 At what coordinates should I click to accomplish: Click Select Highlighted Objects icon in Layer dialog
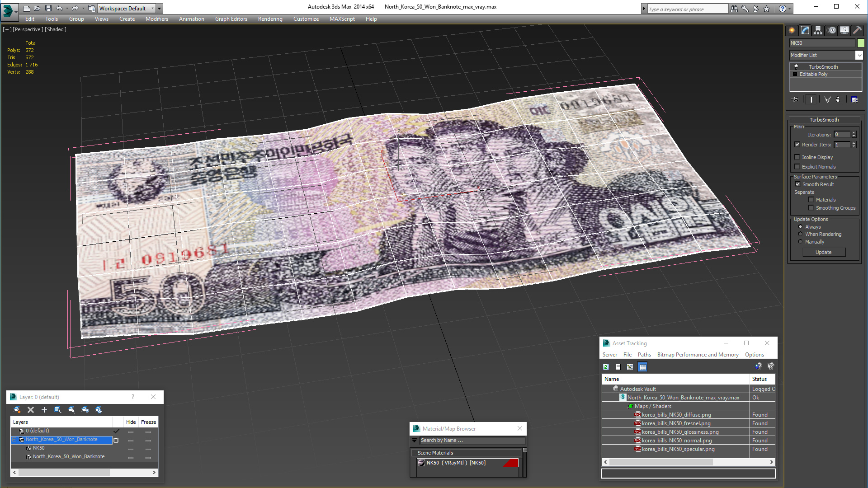(x=58, y=410)
